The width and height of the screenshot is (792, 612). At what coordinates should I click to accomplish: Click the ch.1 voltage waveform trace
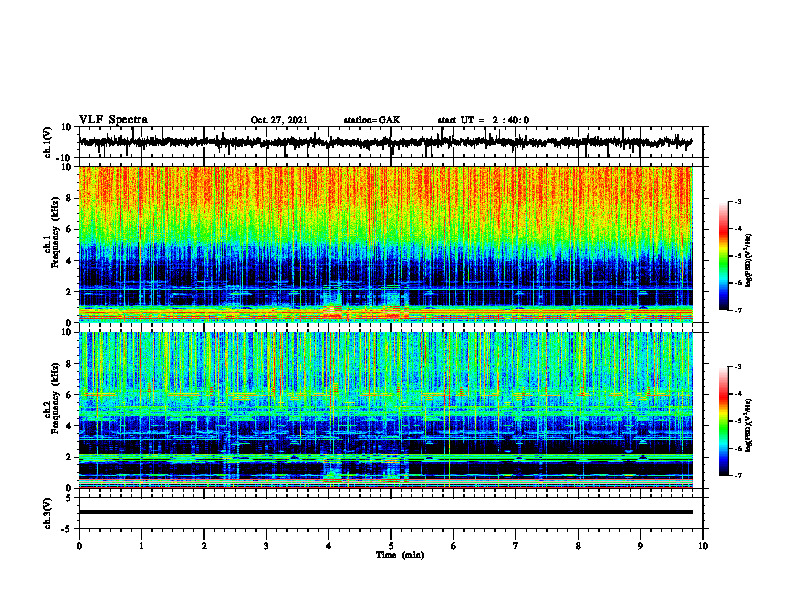click(386, 142)
